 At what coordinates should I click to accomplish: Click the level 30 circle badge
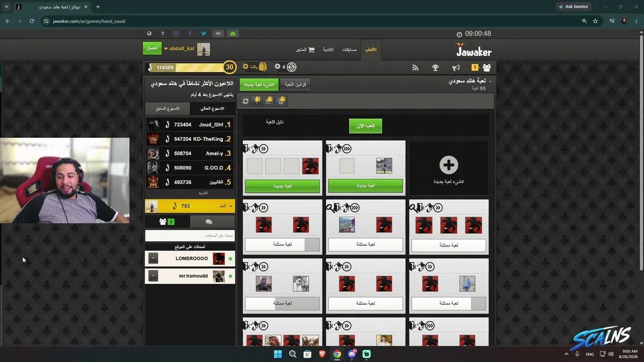229,67
